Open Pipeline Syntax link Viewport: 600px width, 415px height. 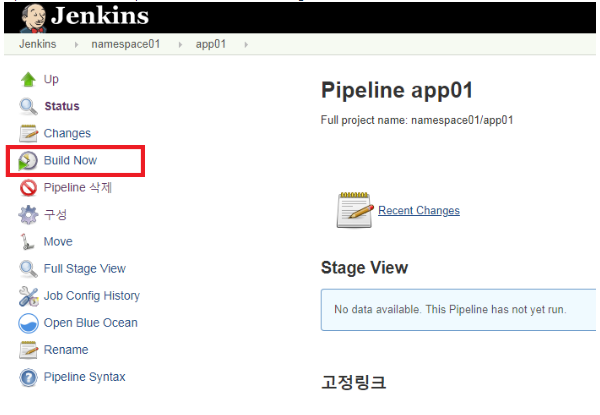[x=85, y=377]
